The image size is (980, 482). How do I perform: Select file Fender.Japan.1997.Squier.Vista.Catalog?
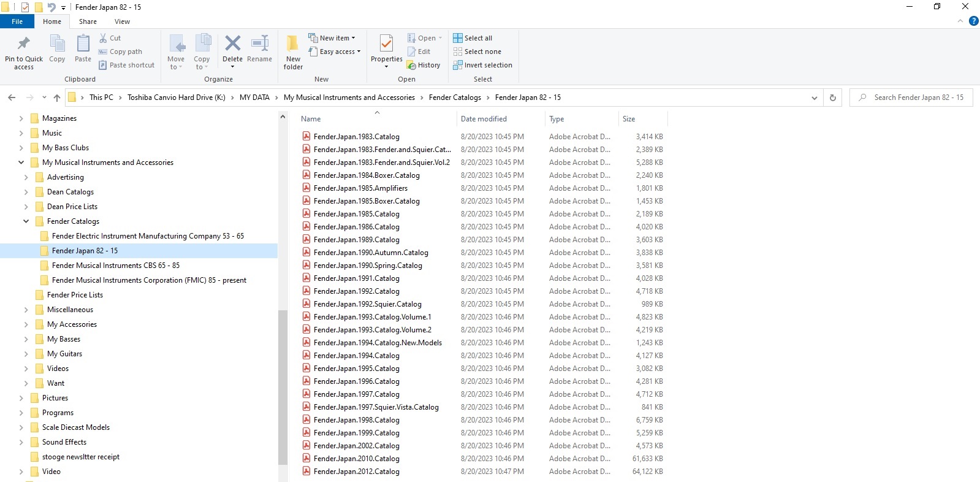click(x=376, y=407)
